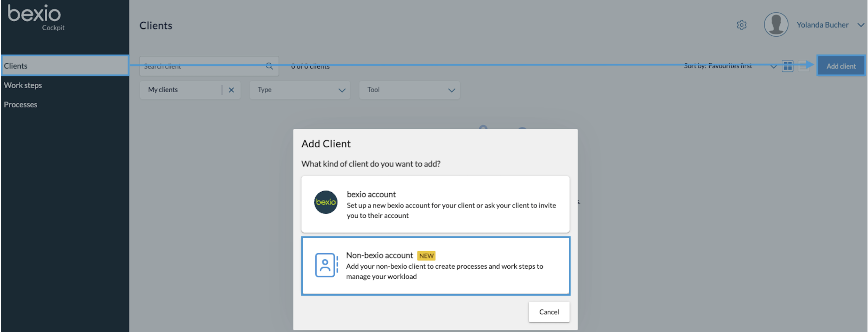Screen dimensions: 868x332
Task: Expand the Sort by Favourites first dropdown
Action: (774, 66)
